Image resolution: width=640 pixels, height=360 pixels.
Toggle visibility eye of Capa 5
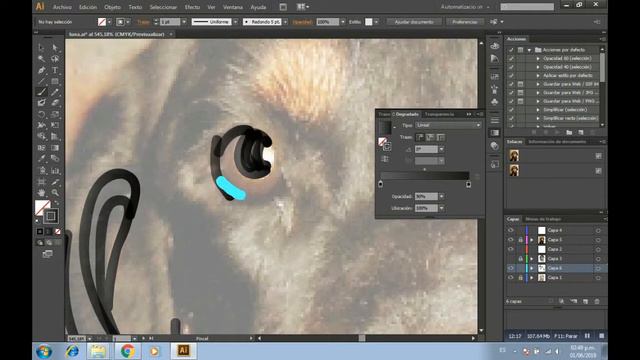click(x=511, y=240)
